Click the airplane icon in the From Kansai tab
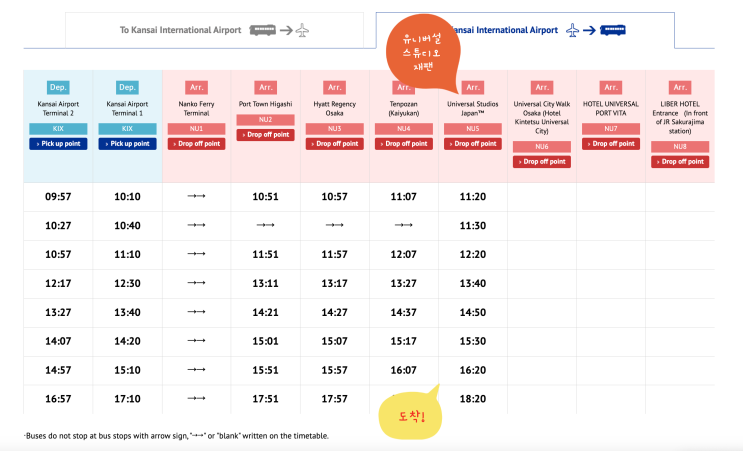Screen dimensions: 743x451 573,31
